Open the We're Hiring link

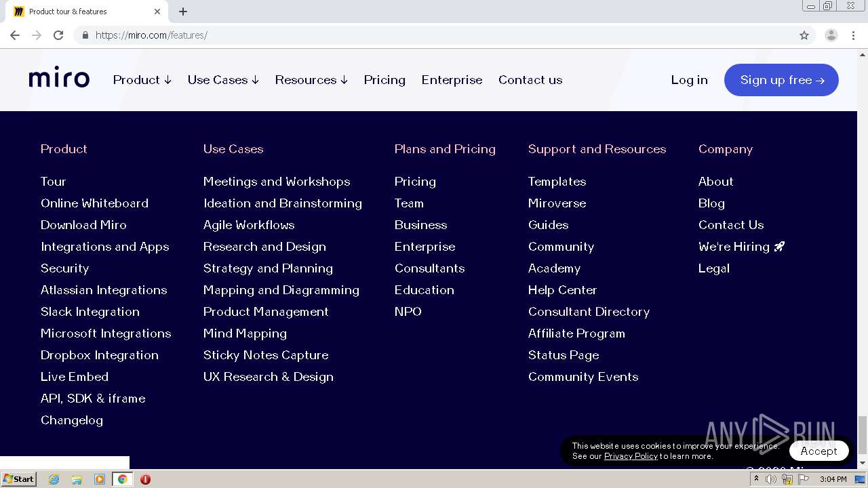point(741,247)
